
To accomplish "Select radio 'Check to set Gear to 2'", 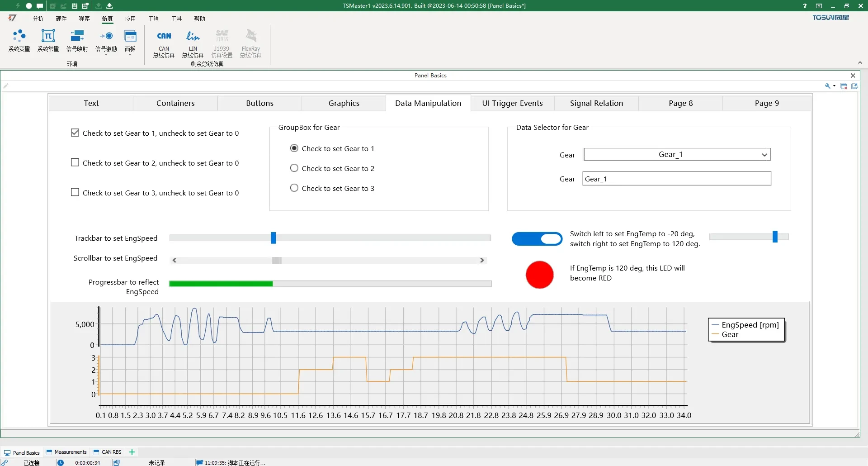I will (x=294, y=168).
